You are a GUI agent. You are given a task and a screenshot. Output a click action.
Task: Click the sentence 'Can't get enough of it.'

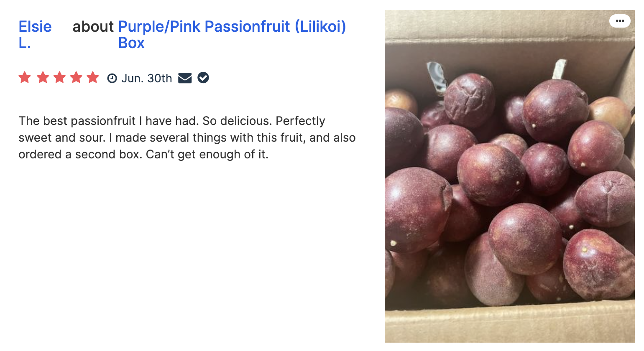click(207, 155)
